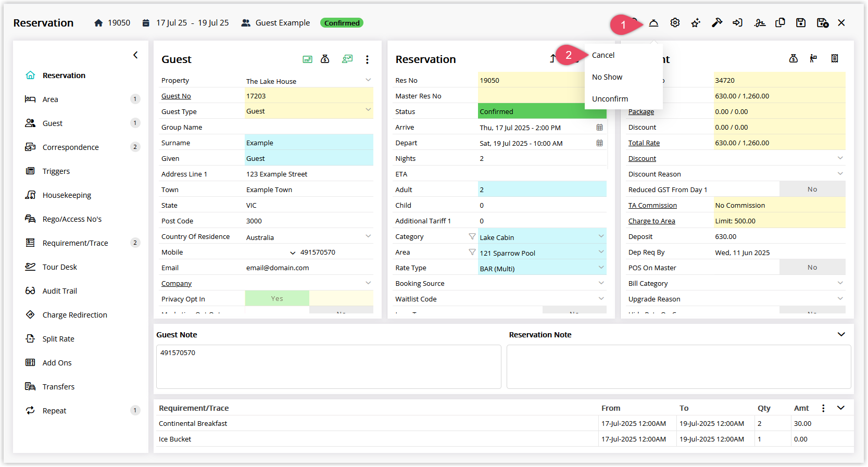Open the Rate Type dropdown arrow
868x467 pixels.
pyautogui.click(x=601, y=268)
